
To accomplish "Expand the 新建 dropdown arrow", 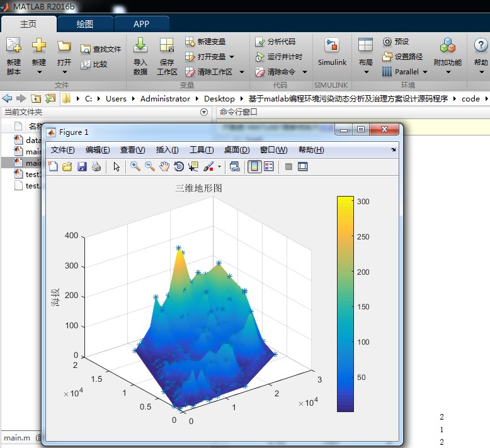I will [40, 72].
